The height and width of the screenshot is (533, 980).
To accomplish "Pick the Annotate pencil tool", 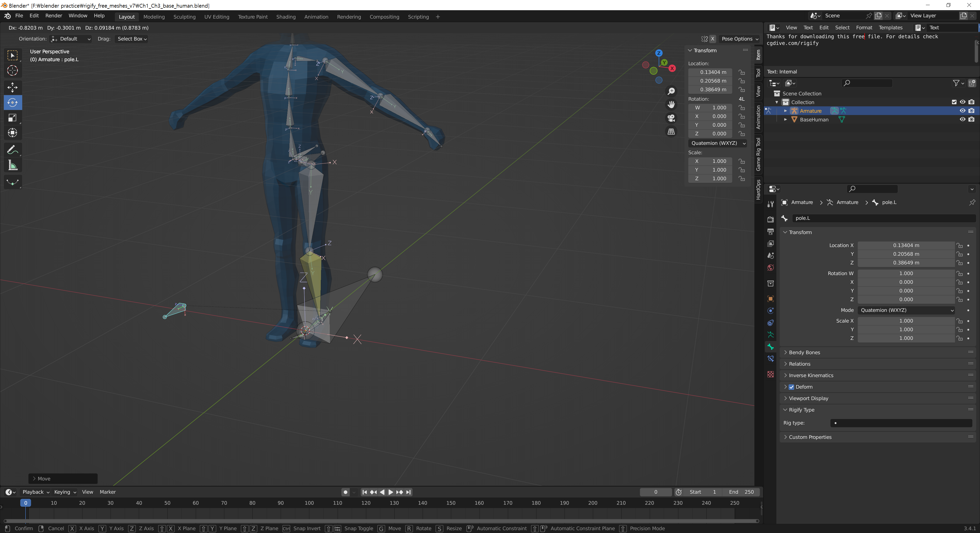I will pos(13,150).
